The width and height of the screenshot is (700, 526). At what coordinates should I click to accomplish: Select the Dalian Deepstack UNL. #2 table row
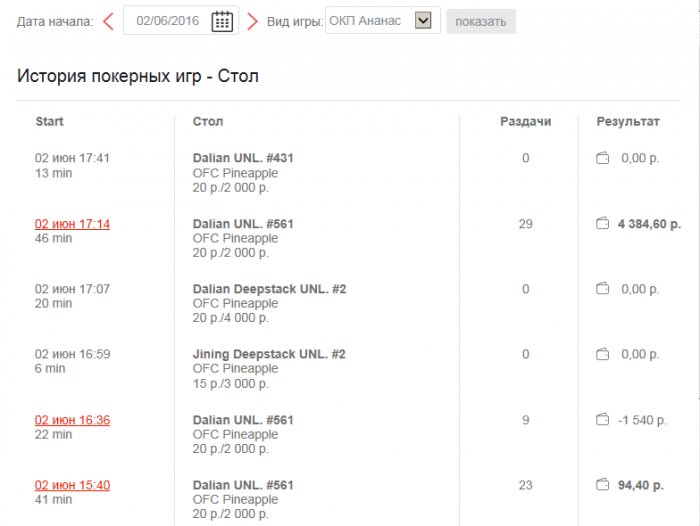tap(269, 289)
